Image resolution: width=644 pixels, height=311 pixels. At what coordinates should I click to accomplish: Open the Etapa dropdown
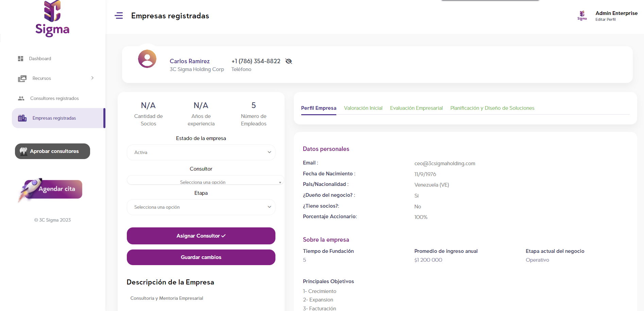coord(201,207)
